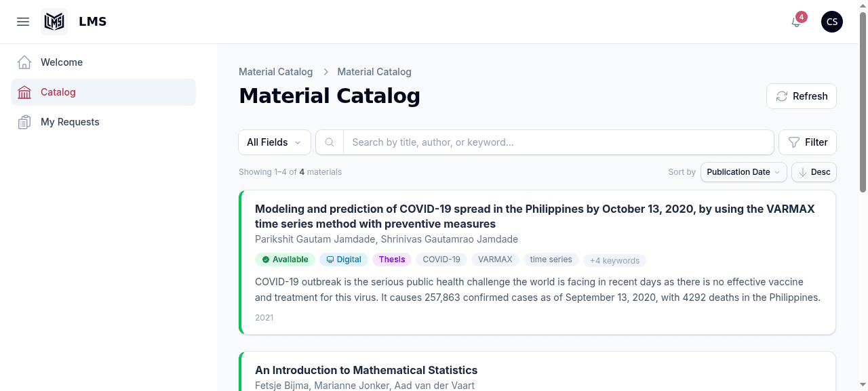
Task: Click the filter funnel icon
Action: tap(793, 142)
